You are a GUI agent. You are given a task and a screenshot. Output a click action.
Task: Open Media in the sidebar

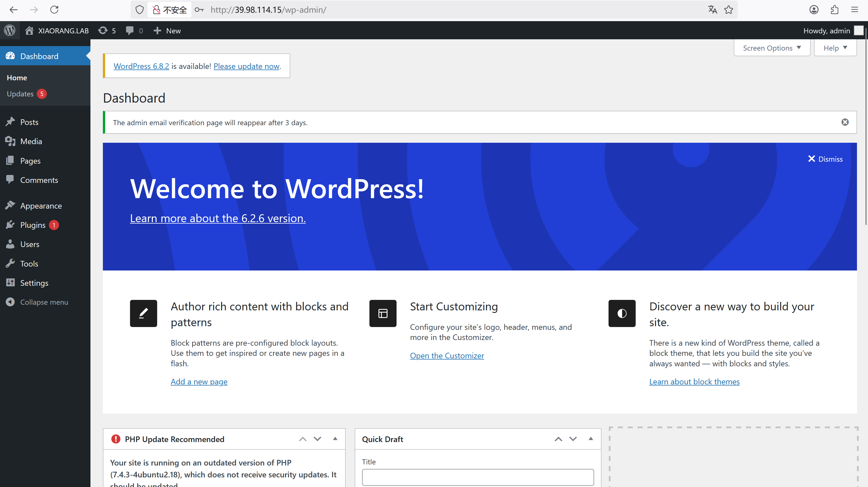(45, 141)
